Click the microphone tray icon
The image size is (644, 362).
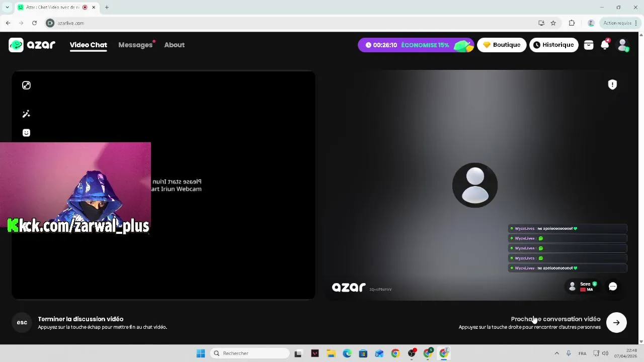tap(569, 353)
